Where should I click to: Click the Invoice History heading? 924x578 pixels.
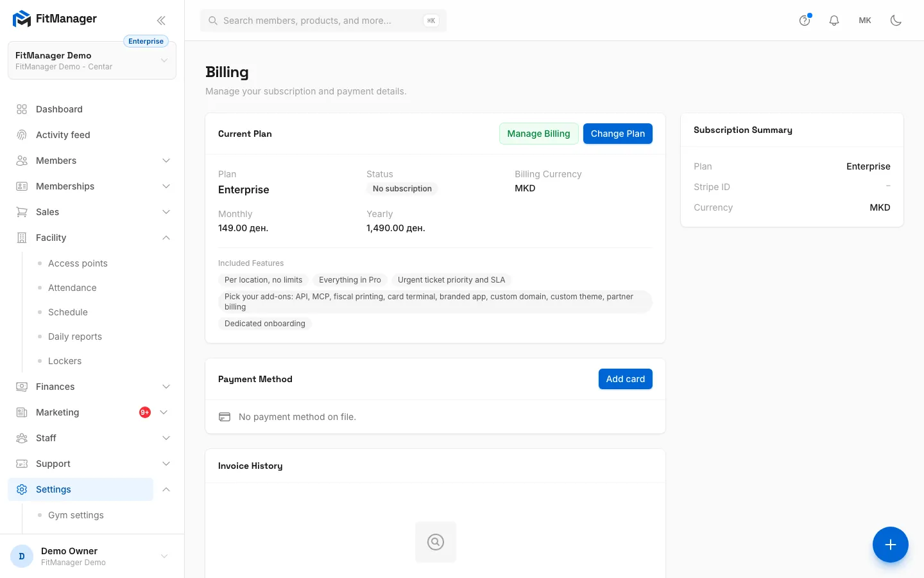pyautogui.click(x=250, y=466)
